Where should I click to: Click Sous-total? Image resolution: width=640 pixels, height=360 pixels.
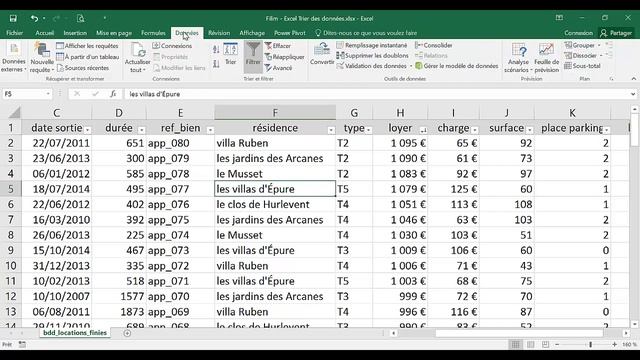point(582,65)
